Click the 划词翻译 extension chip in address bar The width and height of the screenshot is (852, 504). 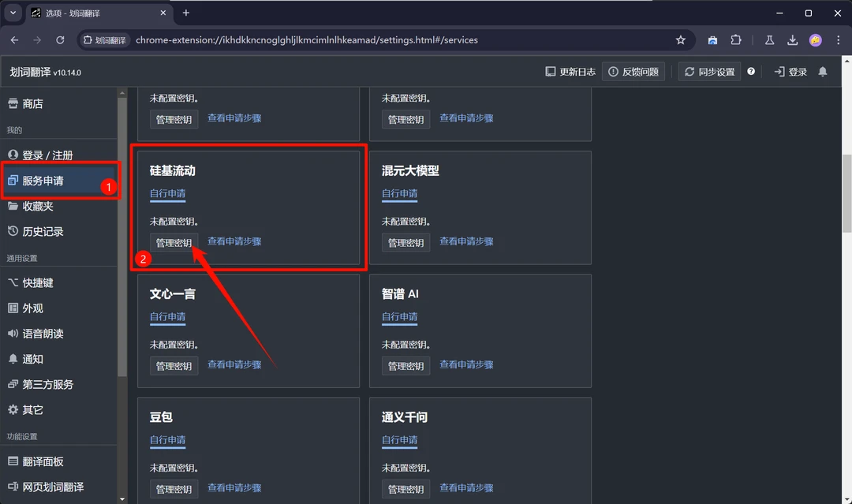[104, 40]
